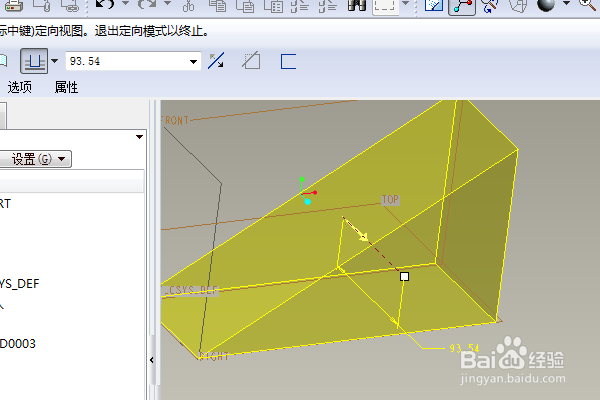Select the YS_DEF item in the model tree
600x400 pixels.
point(19,284)
